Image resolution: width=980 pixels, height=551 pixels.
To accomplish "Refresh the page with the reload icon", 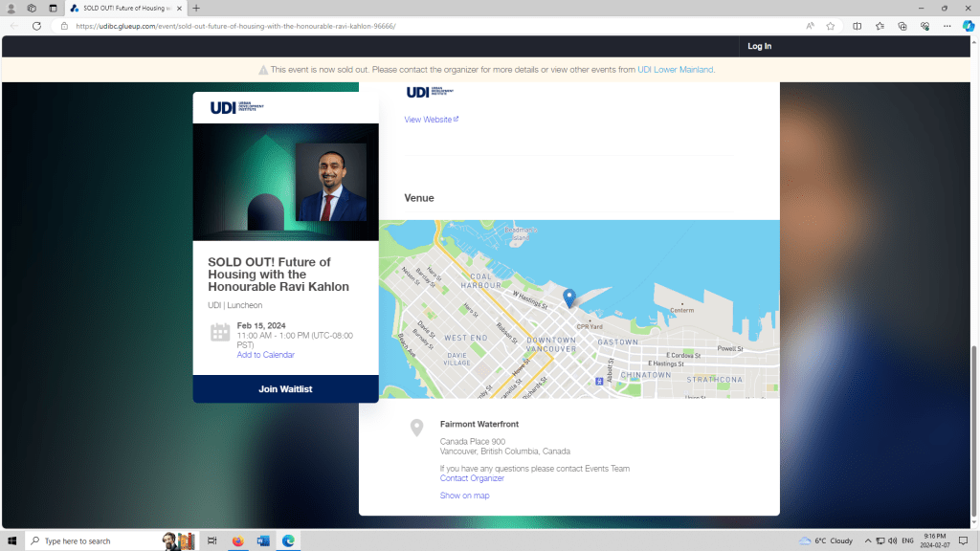I will point(36,26).
